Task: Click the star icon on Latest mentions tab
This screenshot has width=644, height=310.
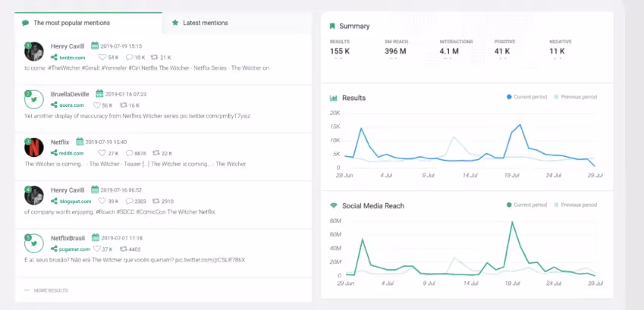Action: (175, 23)
